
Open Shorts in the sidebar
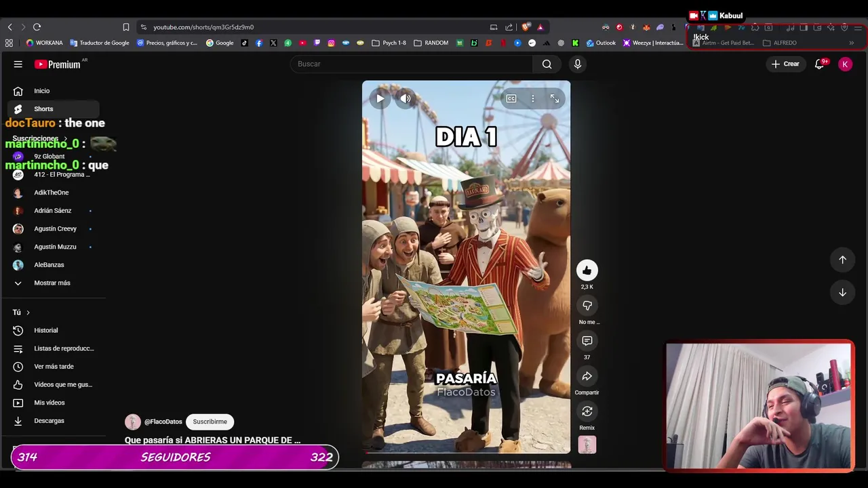[53, 109]
